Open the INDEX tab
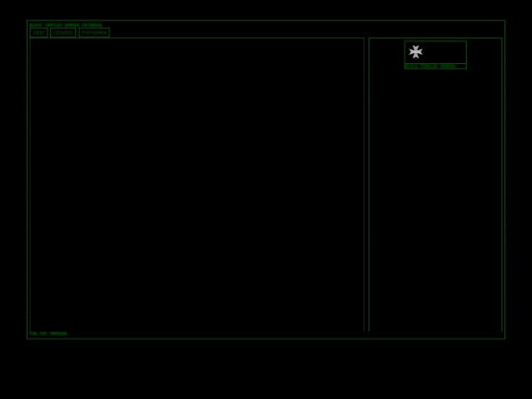 pyautogui.click(x=38, y=33)
